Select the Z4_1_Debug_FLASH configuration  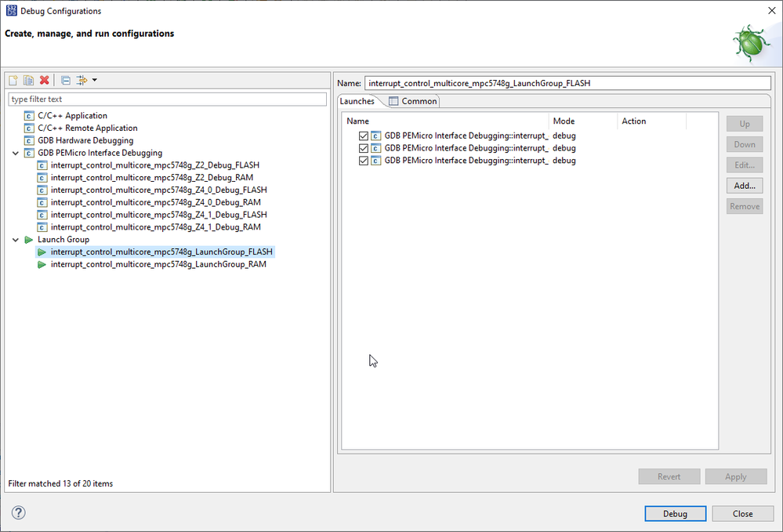tap(159, 215)
